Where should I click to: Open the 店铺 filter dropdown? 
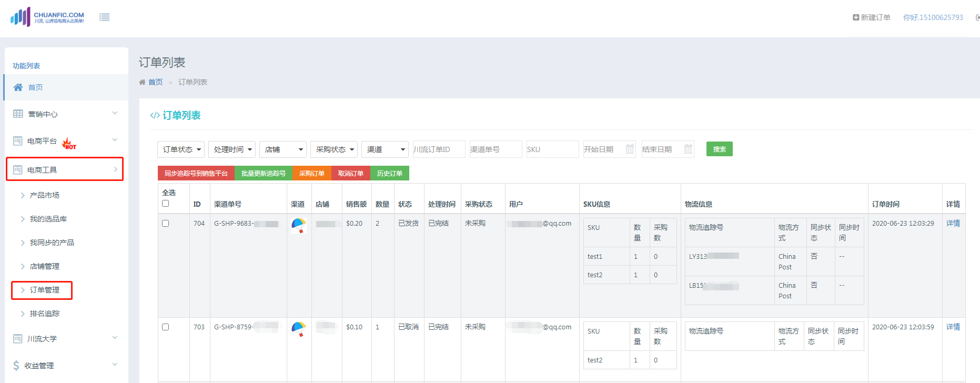[283, 149]
